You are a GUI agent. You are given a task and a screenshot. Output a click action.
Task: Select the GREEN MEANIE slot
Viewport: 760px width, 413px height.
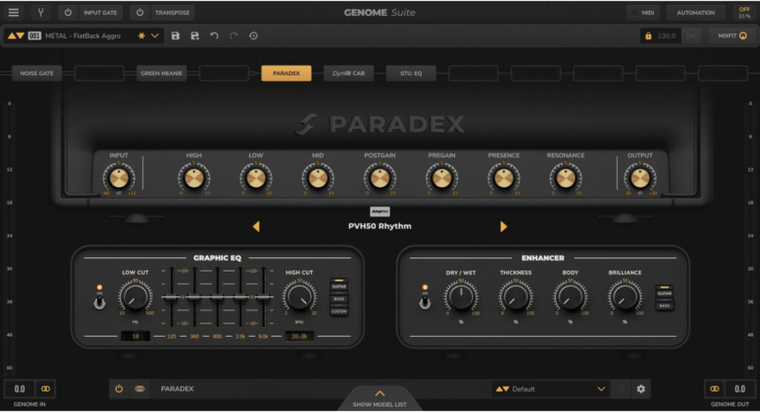161,73
